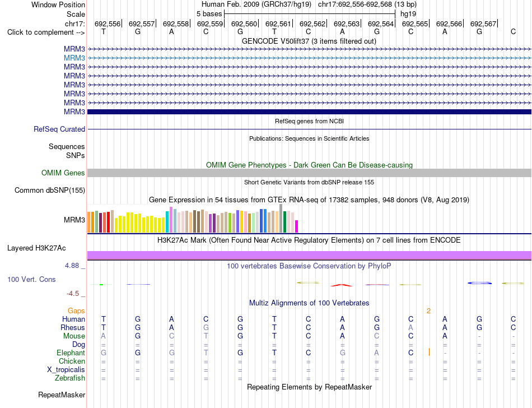Open the 100 Vert. Cons track label

pyautogui.click(x=31, y=279)
